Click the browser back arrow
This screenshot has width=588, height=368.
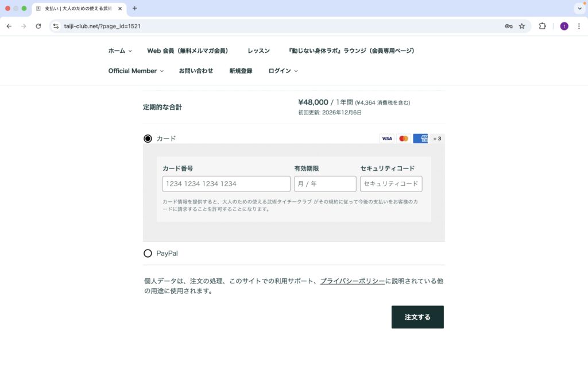(x=9, y=26)
